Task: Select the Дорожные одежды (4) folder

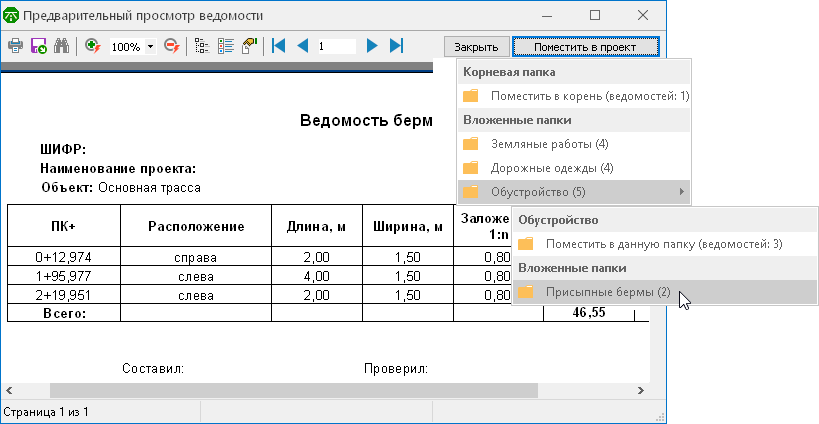Action: coord(574,168)
